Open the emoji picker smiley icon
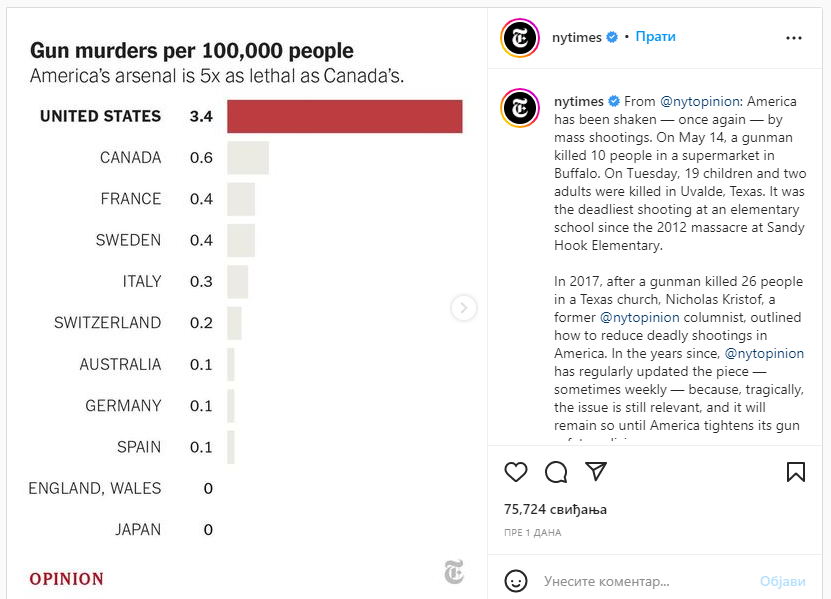The height and width of the screenshot is (599, 831). [516, 581]
